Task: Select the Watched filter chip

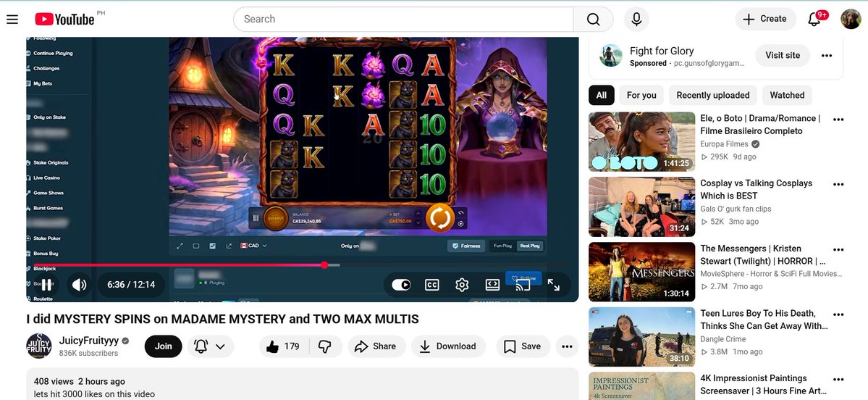Action: click(x=787, y=96)
